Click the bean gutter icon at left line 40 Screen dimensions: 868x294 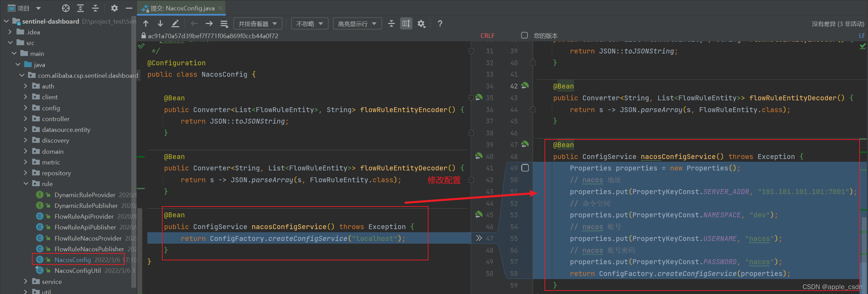(479, 156)
